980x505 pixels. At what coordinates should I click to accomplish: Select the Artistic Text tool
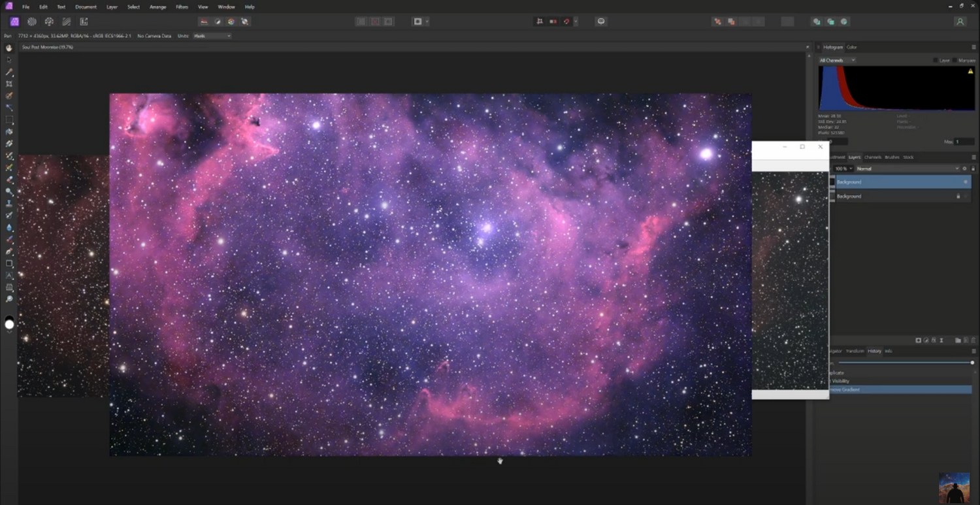tap(9, 275)
